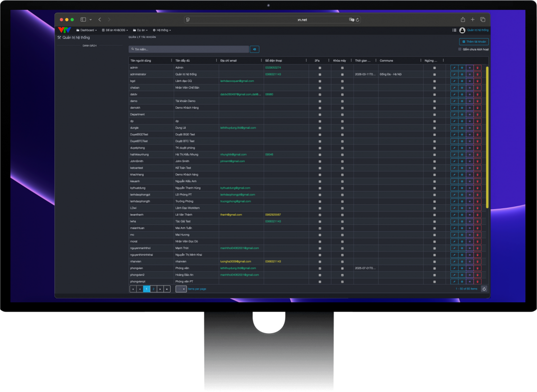Go to page 2 in pagination
This screenshot has height=392, width=537.
click(153, 289)
